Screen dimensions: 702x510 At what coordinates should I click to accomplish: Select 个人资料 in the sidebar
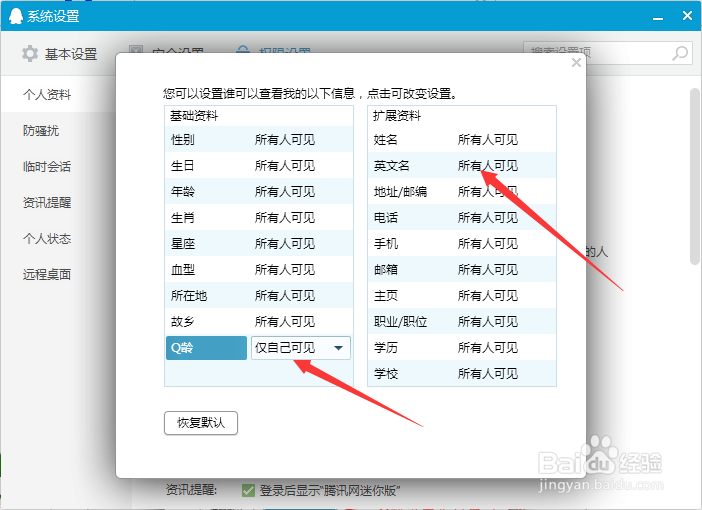(x=47, y=94)
